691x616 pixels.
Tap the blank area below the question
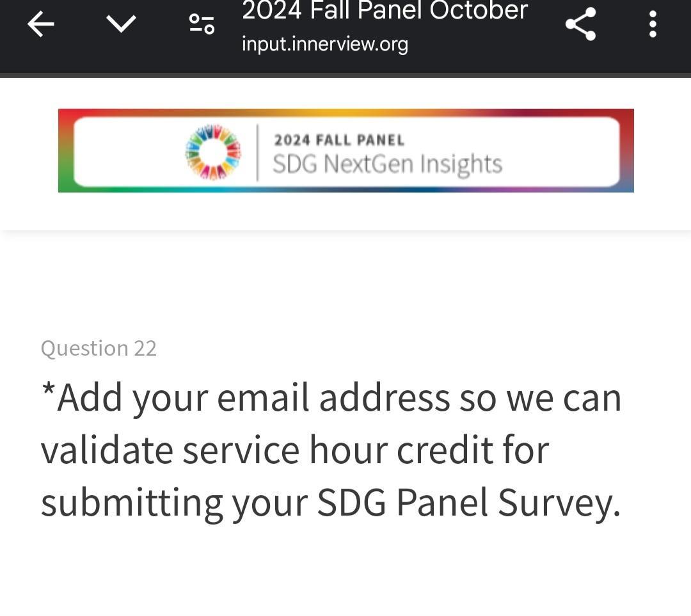pyautogui.click(x=345, y=576)
